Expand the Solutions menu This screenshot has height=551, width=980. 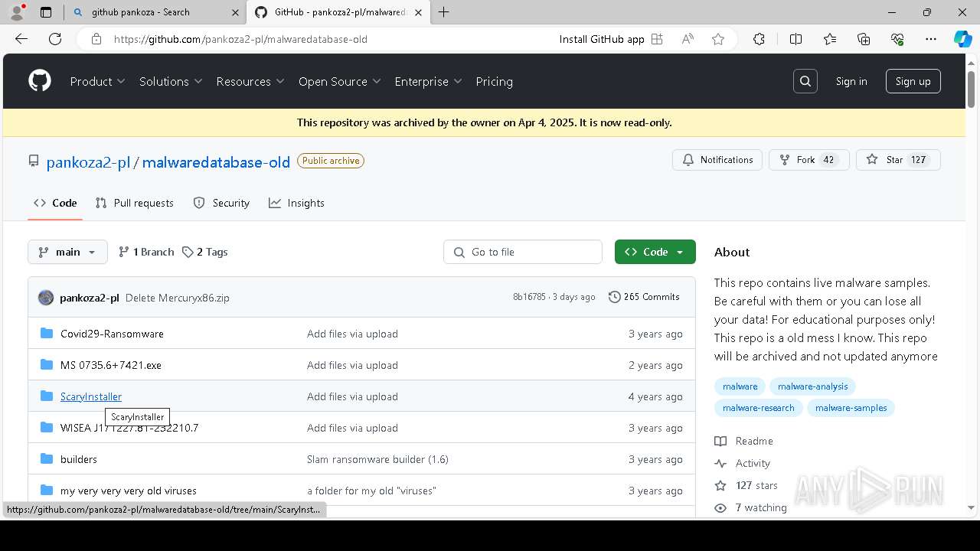(x=171, y=81)
